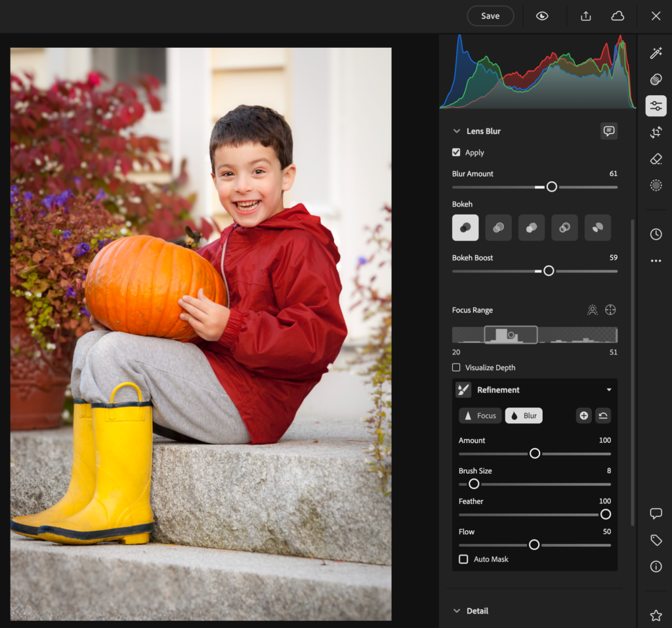The width and height of the screenshot is (672, 628).
Task: Open the crop and rotate tool
Action: click(x=656, y=133)
